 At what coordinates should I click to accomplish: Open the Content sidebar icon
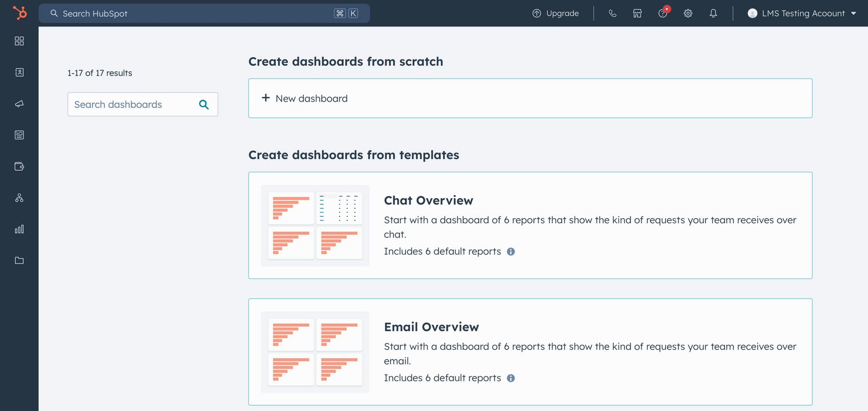pyautogui.click(x=19, y=135)
